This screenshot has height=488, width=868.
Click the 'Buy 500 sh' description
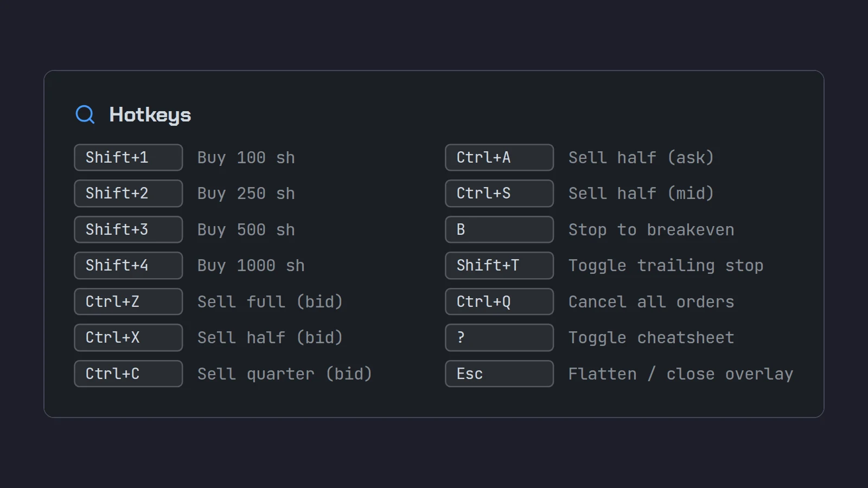tap(246, 230)
